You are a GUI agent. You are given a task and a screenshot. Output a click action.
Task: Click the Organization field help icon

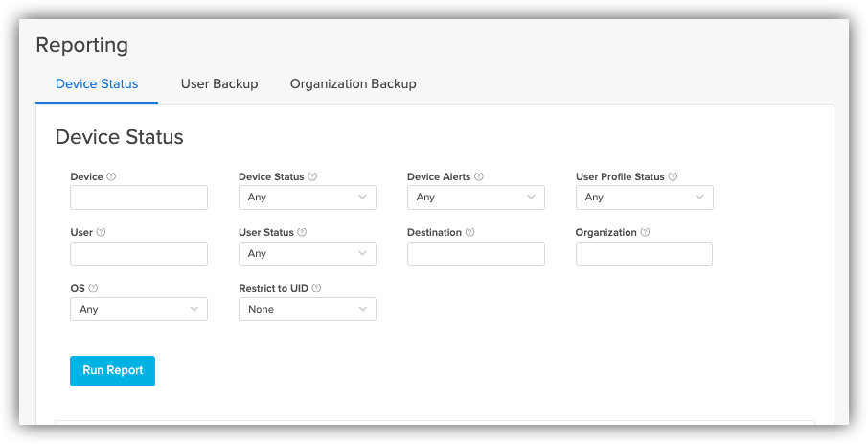tap(645, 232)
